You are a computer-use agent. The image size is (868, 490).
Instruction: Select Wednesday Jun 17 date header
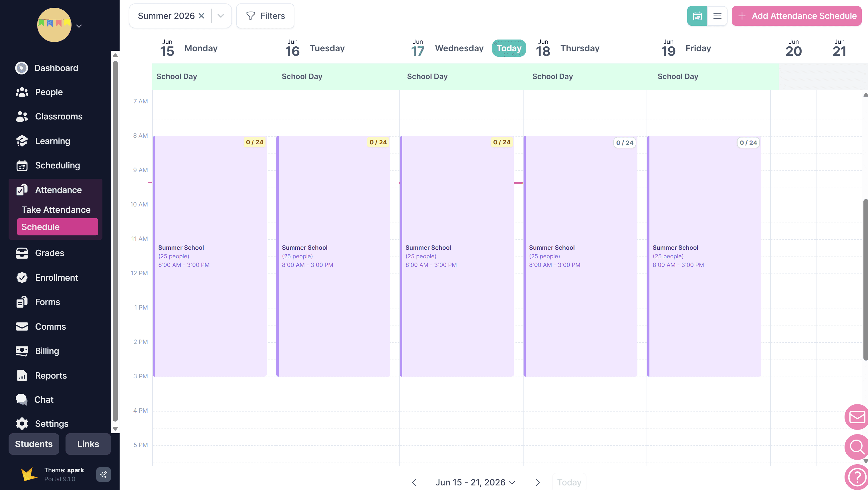click(447, 48)
